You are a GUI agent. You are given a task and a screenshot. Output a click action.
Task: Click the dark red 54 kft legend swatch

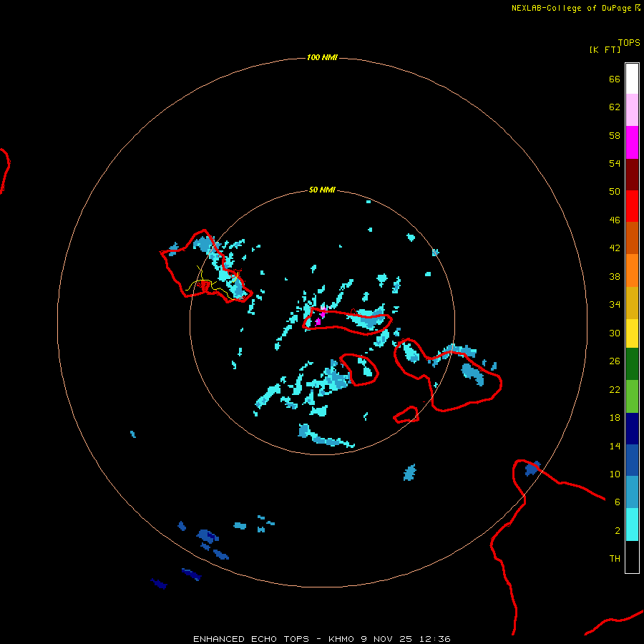632,175
